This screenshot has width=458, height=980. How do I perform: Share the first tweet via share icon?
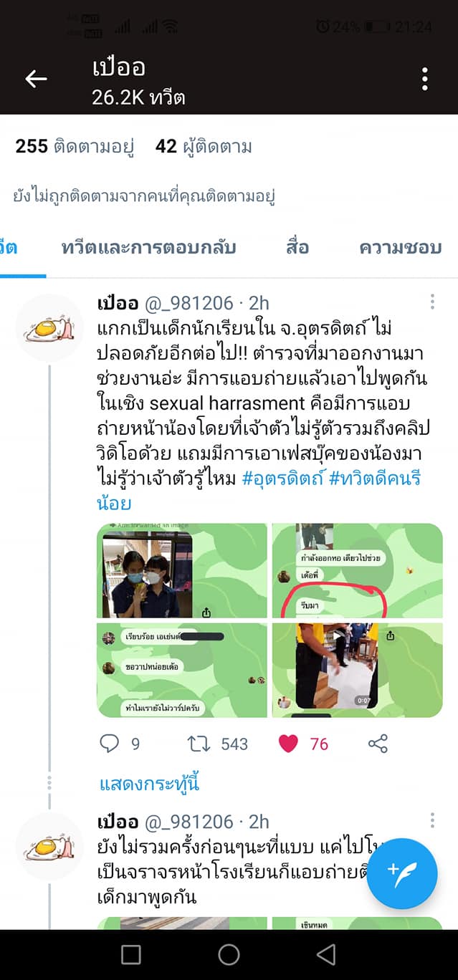point(378,744)
